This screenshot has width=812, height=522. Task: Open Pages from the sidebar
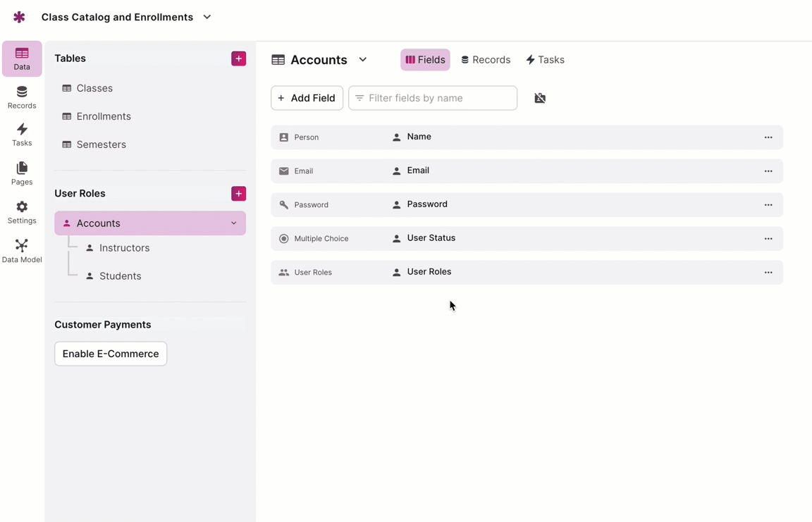click(22, 173)
